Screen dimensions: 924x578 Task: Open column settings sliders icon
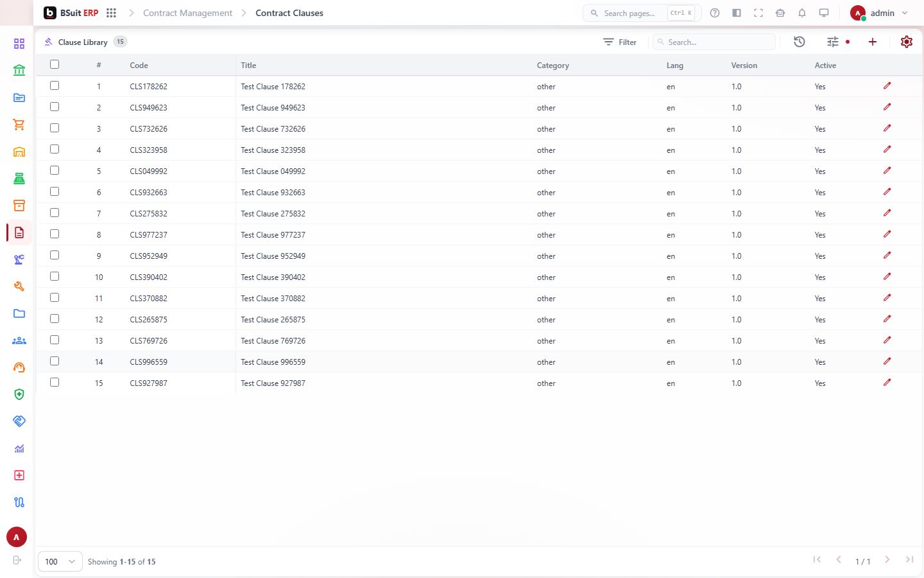click(833, 42)
